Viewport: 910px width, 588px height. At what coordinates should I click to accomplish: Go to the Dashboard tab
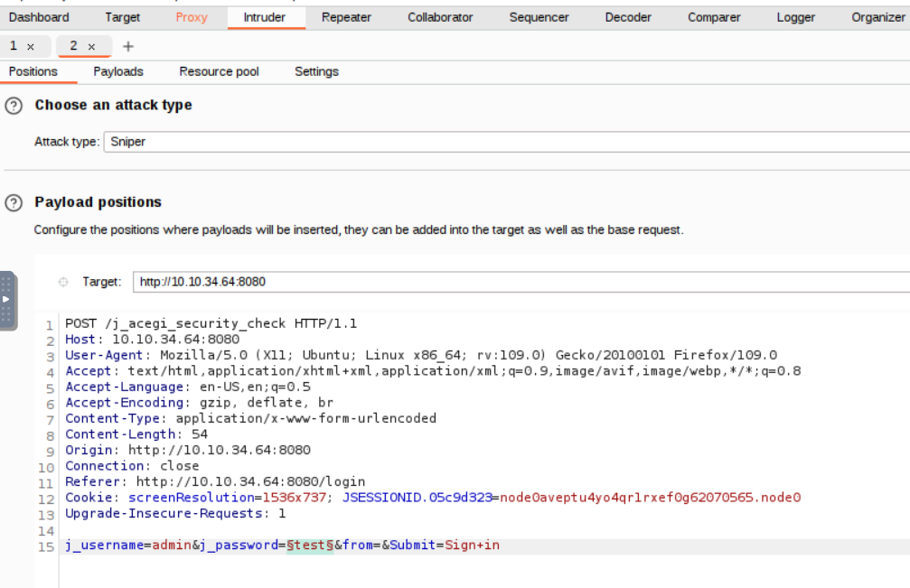coord(39,17)
